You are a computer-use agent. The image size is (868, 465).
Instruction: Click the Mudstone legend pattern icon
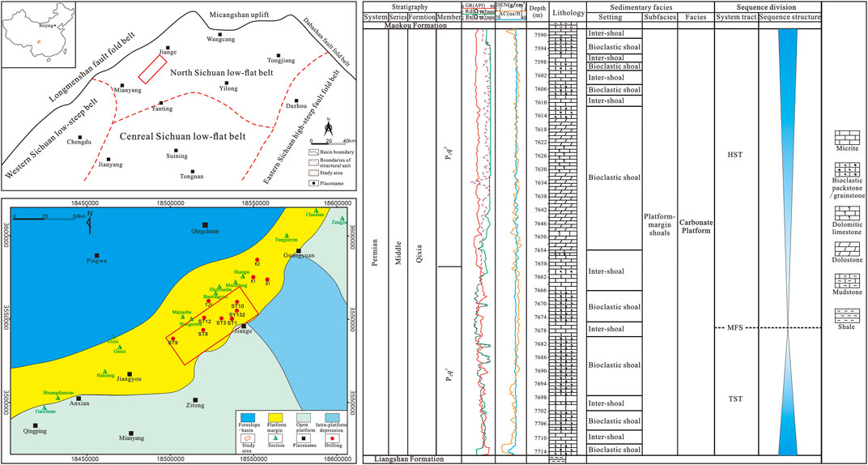pyautogui.click(x=847, y=281)
